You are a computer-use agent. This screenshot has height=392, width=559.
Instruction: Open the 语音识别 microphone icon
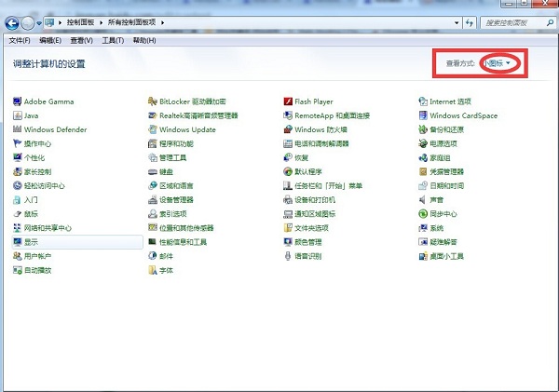click(288, 256)
